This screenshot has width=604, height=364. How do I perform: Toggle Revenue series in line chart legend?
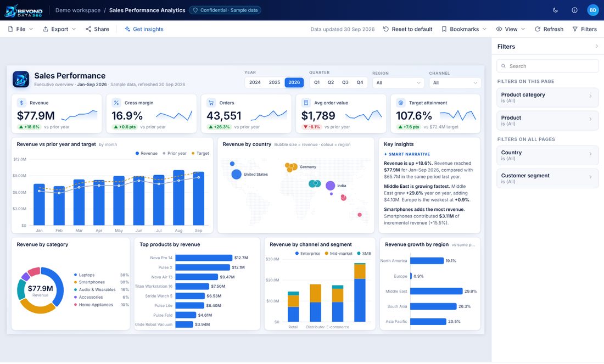coord(147,153)
